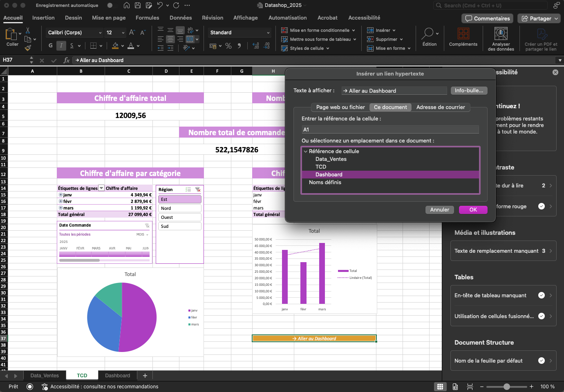This screenshot has height=392, width=564.
Task: Open the Standard number format dropdown
Action: [x=268, y=33]
